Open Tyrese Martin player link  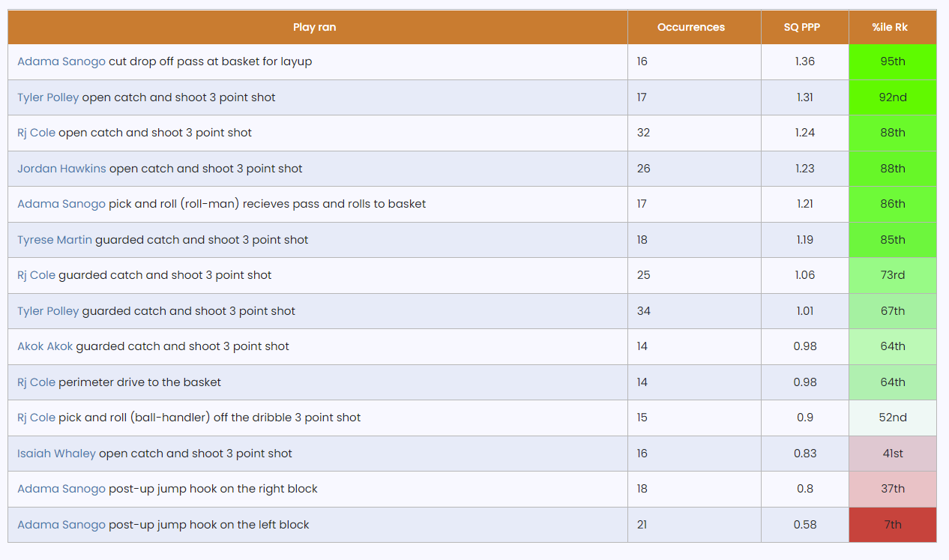(55, 240)
